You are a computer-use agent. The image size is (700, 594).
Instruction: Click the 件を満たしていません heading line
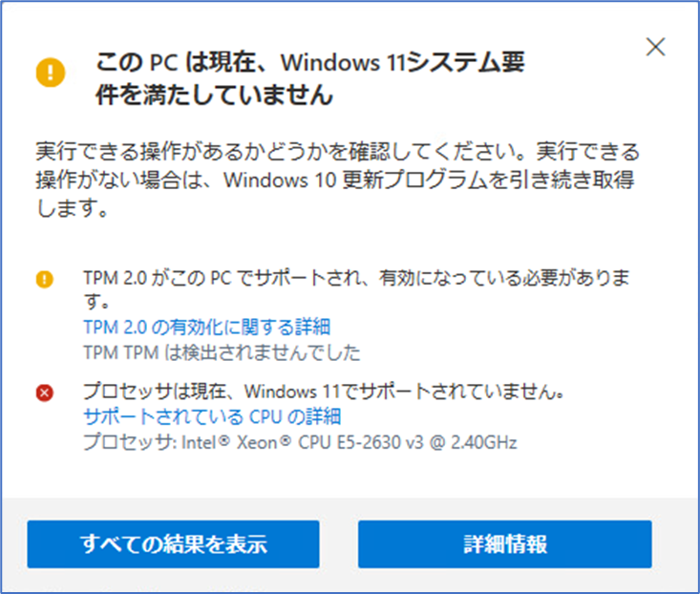[x=214, y=95]
